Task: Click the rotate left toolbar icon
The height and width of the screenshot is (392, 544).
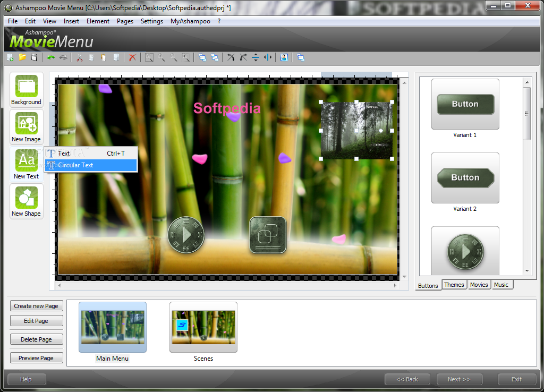Action: [231, 57]
